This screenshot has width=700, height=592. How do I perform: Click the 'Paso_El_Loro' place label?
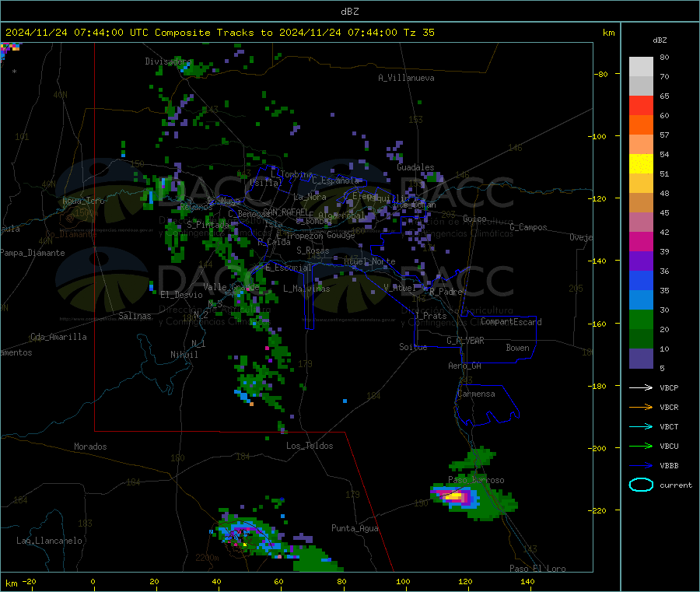(537, 569)
